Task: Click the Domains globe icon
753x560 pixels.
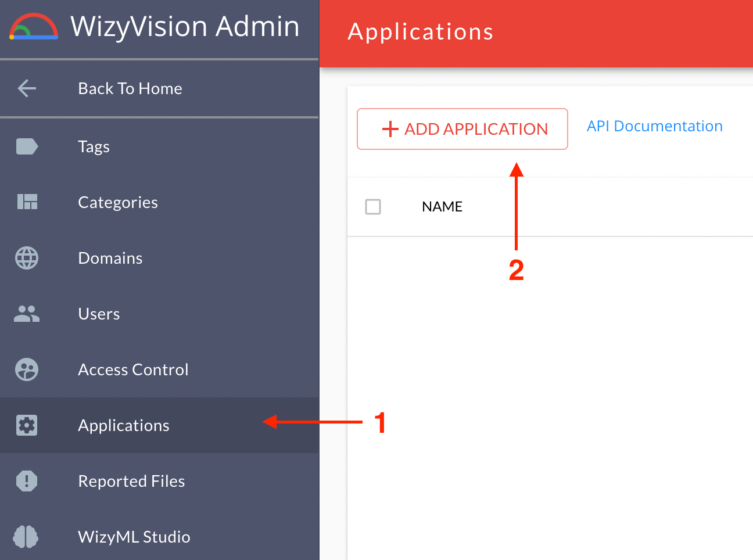Action: coord(27,258)
